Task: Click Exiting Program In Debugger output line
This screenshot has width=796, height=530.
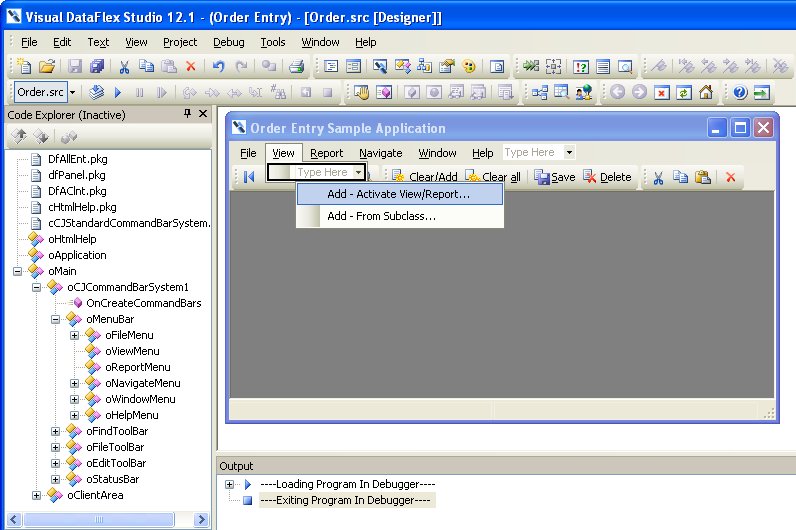Action: pyautogui.click(x=347, y=501)
